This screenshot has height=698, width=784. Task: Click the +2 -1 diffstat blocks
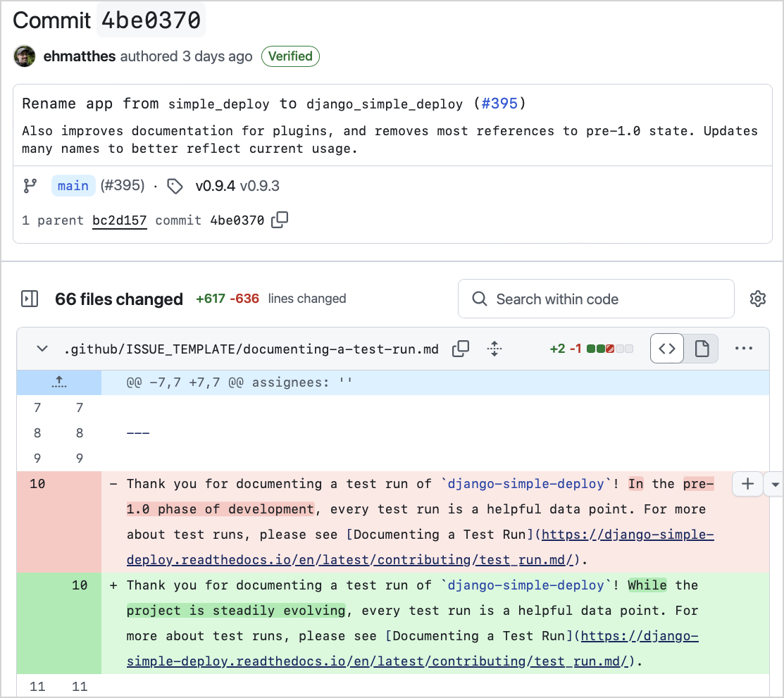[x=609, y=349]
